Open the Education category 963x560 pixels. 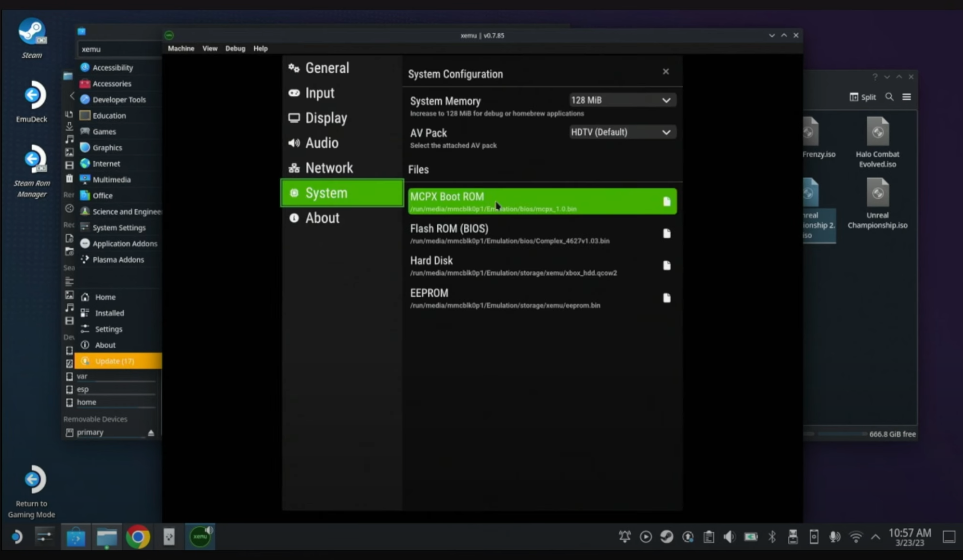click(x=118, y=115)
